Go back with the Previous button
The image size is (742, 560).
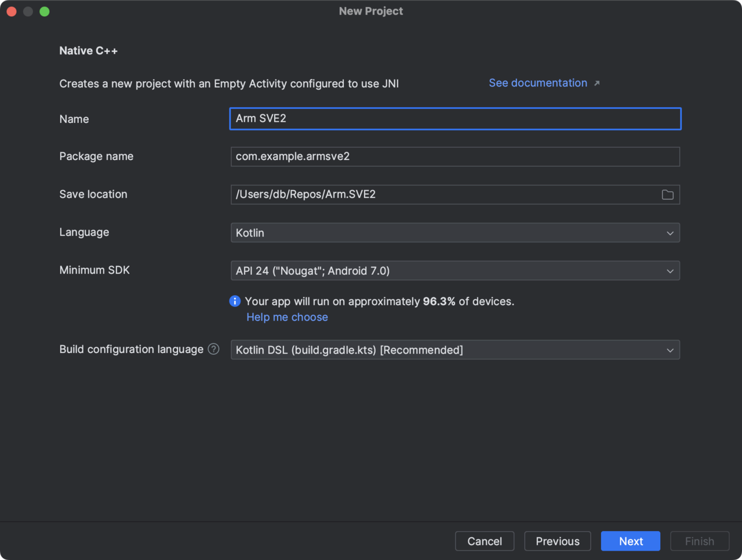(x=557, y=541)
